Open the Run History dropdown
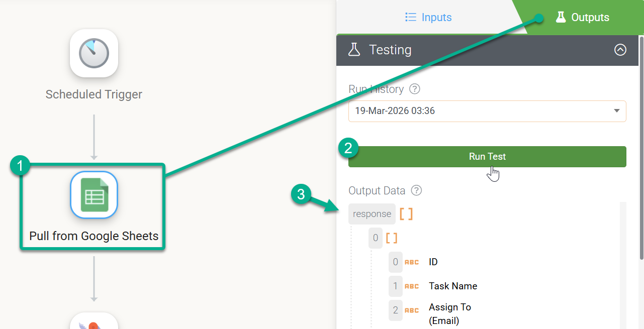Screen dimensions: 644x329 tap(487, 111)
